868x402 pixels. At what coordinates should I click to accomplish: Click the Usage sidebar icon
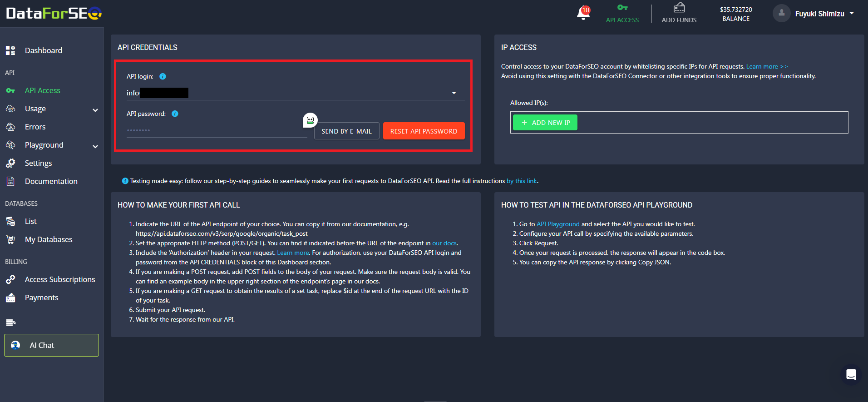(x=10, y=109)
